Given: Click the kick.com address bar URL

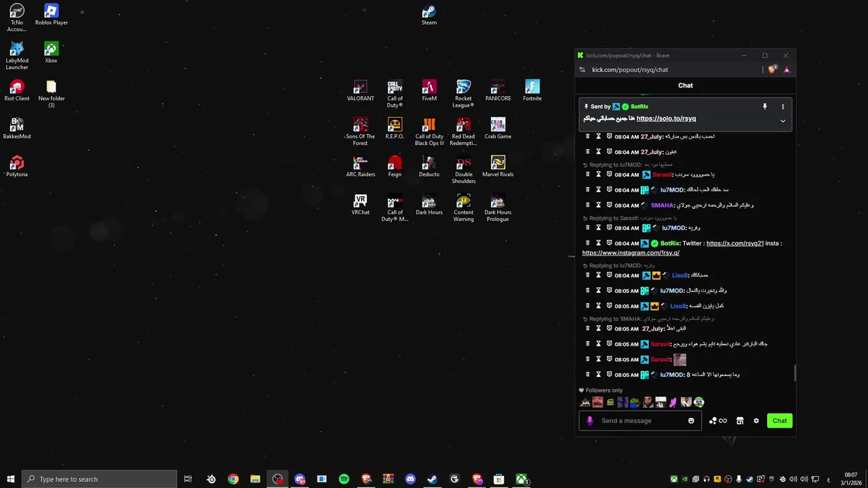Looking at the screenshot, I should pos(630,70).
